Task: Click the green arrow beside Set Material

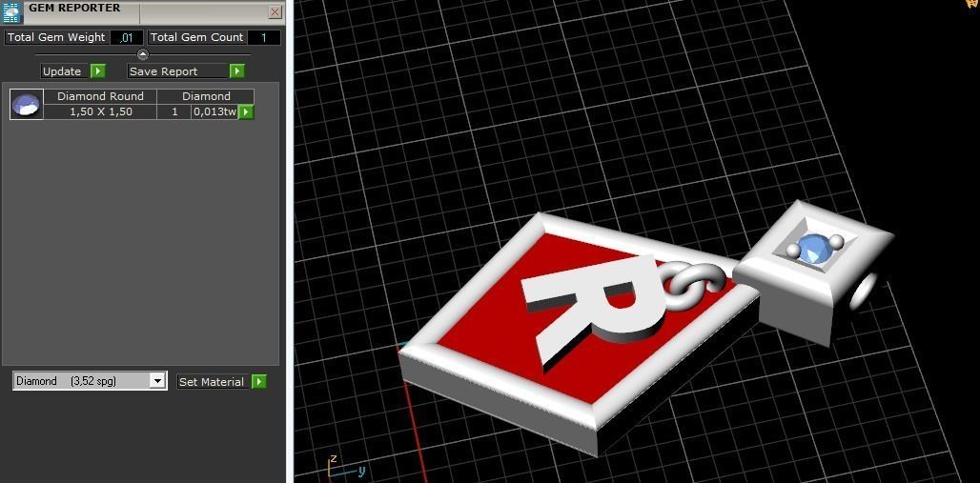Action: coord(258,382)
